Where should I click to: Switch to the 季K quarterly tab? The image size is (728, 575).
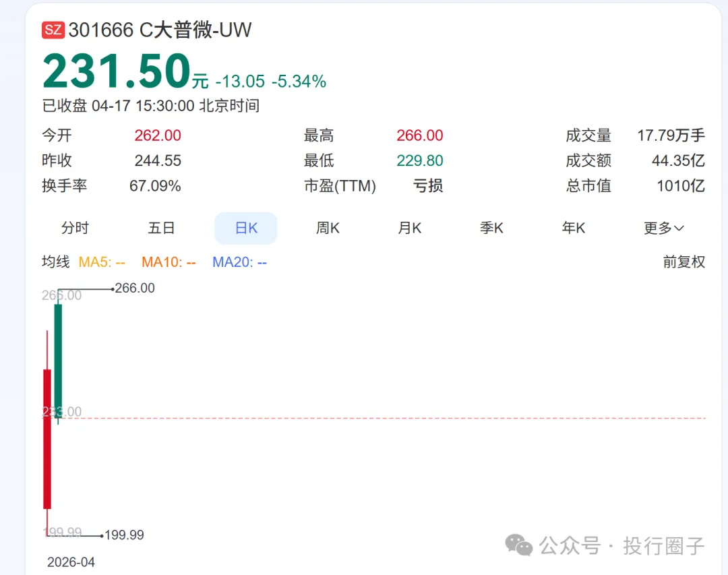(491, 228)
